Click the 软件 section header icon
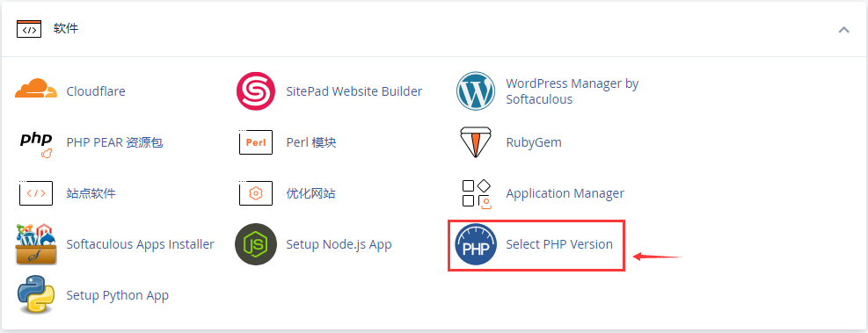The width and height of the screenshot is (868, 333). click(29, 29)
